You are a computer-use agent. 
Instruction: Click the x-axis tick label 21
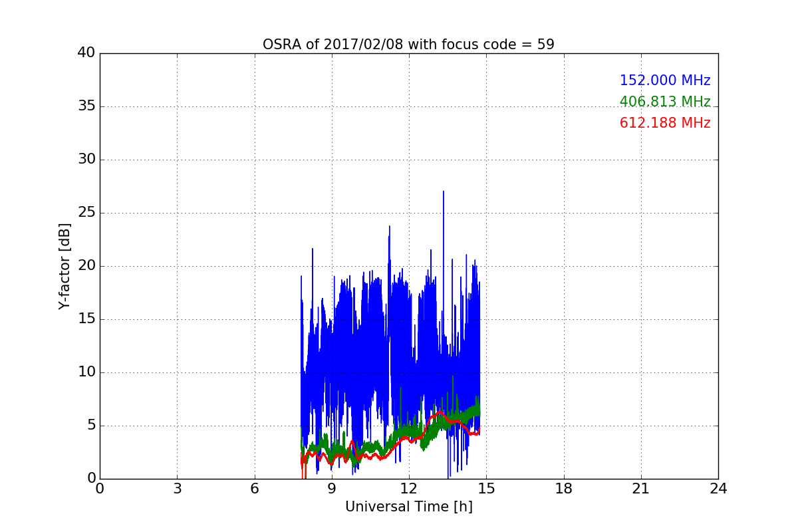(x=641, y=489)
